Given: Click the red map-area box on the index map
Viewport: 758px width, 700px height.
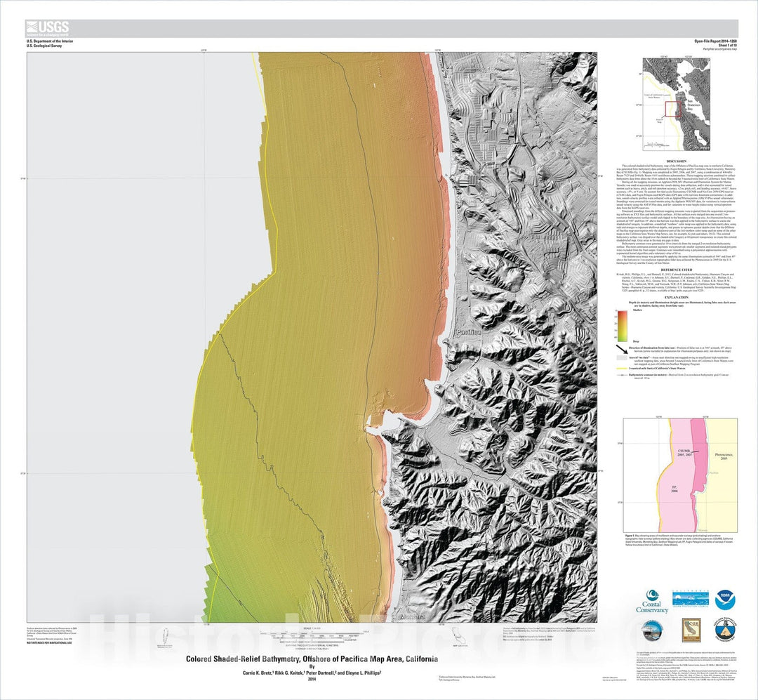Looking at the screenshot, I should click(674, 109).
